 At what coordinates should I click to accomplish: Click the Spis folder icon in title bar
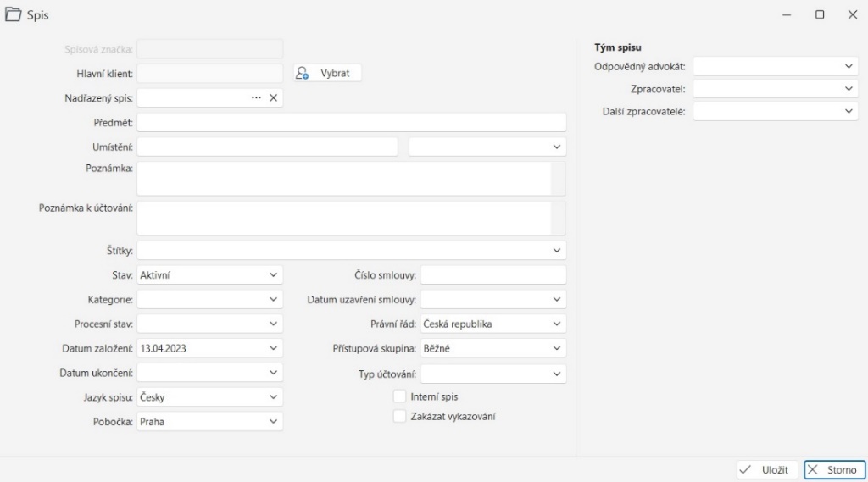(x=14, y=15)
